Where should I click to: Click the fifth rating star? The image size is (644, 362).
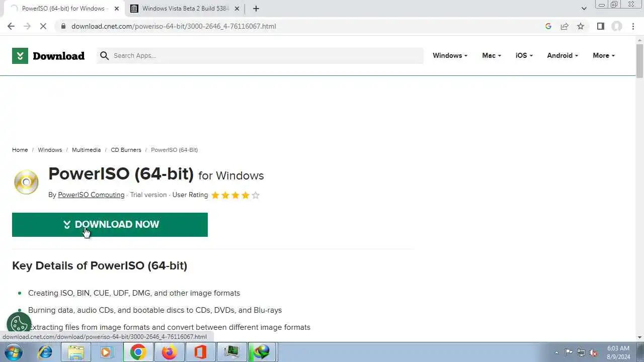(256, 195)
